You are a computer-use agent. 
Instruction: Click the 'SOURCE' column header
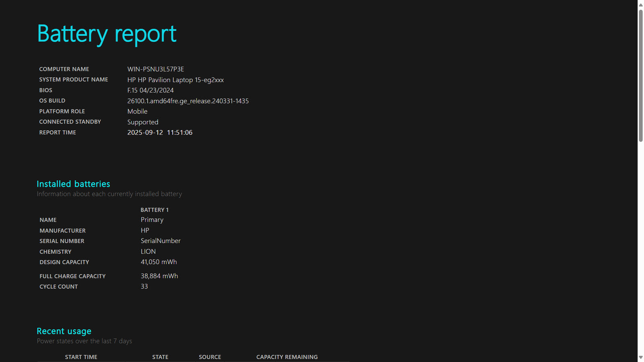(210, 357)
